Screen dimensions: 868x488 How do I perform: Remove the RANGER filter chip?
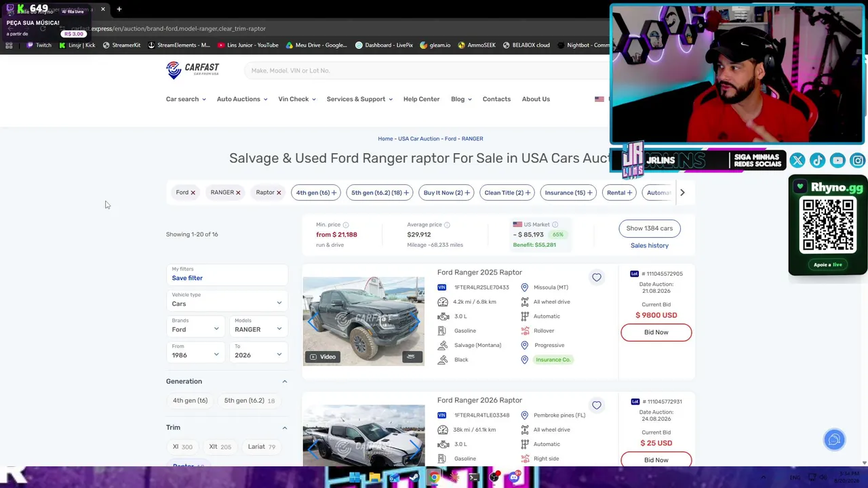[x=238, y=193]
